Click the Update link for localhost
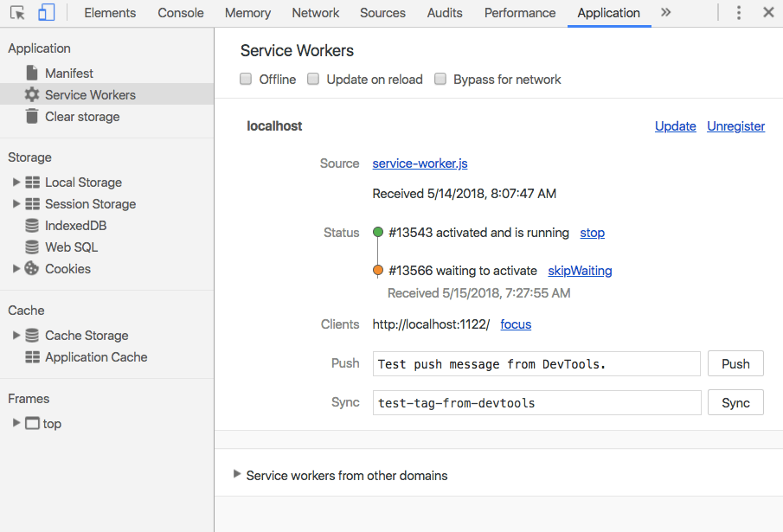Image resolution: width=783 pixels, height=532 pixels. 675,126
